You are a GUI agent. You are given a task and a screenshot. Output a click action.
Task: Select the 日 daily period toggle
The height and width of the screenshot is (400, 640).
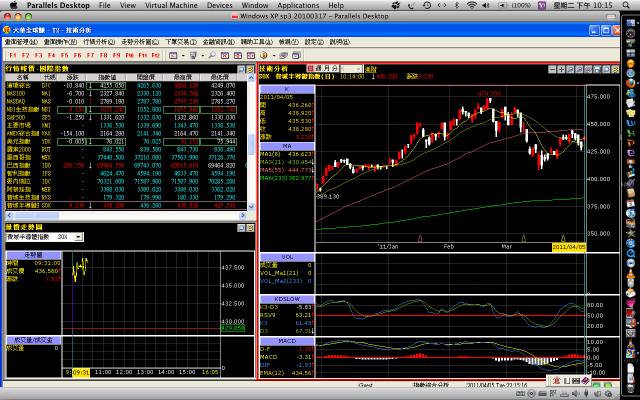click(x=310, y=69)
